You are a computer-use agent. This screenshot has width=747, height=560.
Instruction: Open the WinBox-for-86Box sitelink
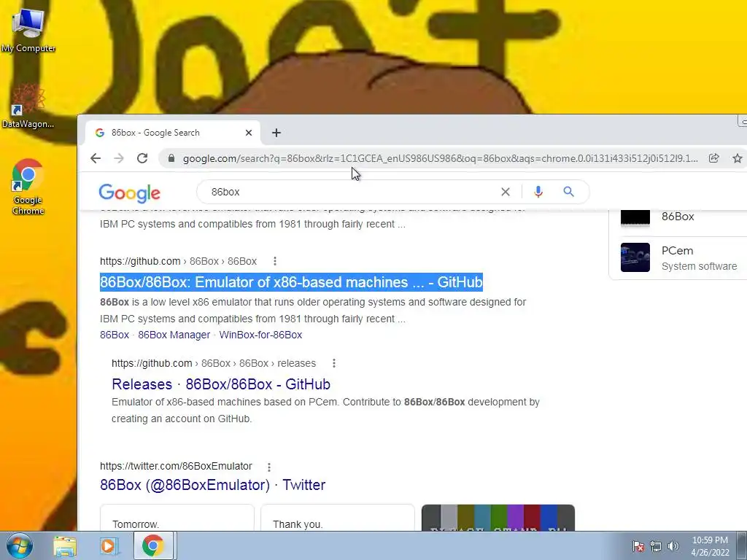260,335
